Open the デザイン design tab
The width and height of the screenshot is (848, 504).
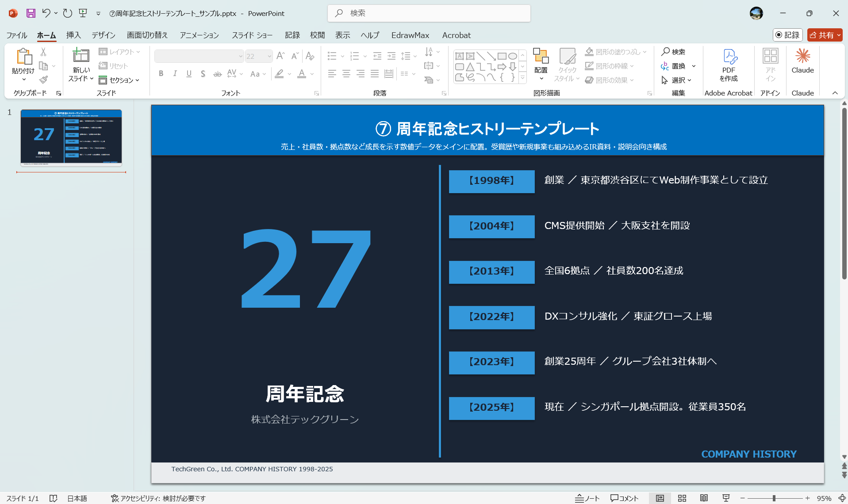coord(104,35)
